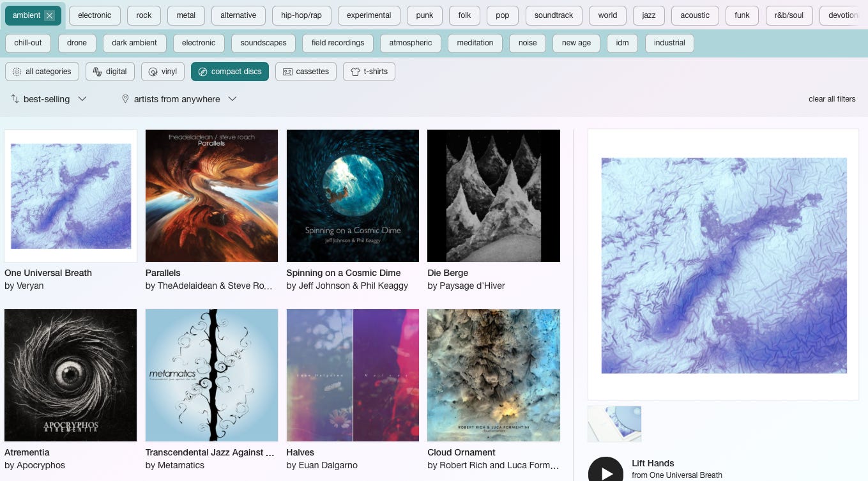868x481 pixels.
Task: Pick the acoustic genre tag
Action: (x=695, y=15)
